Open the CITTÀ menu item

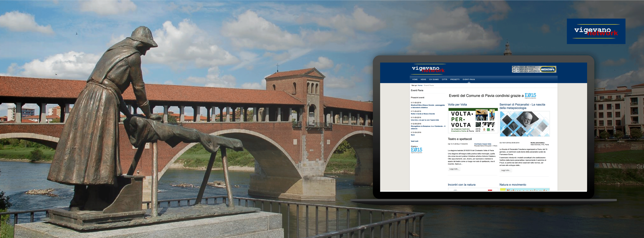coord(444,79)
